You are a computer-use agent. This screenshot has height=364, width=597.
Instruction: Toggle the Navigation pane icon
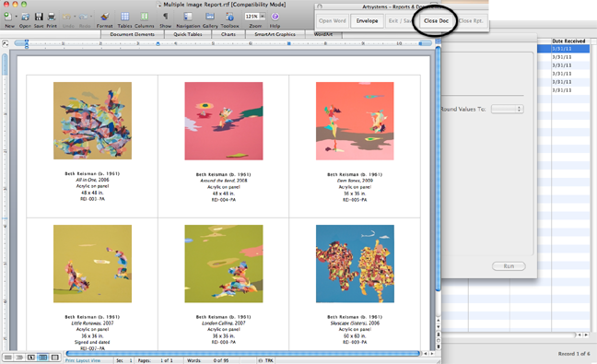tap(188, 17)
